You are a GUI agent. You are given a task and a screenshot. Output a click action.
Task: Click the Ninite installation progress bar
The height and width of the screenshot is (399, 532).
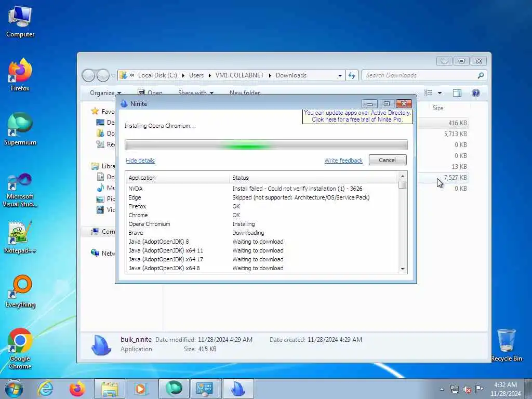(266, 145)
